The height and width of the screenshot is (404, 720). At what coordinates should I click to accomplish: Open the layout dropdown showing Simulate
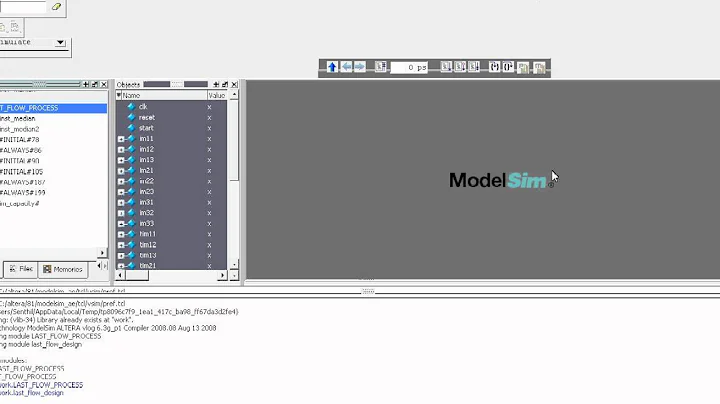(60, 42)
